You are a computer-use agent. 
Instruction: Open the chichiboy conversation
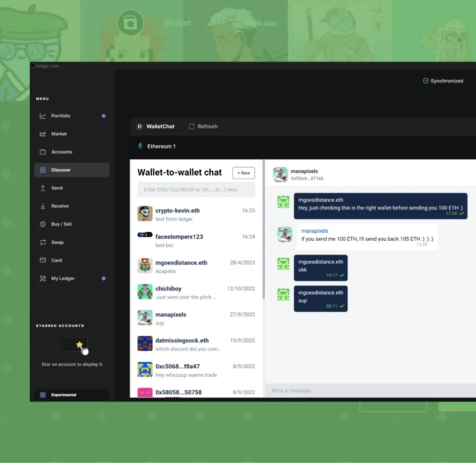[196, 292]
